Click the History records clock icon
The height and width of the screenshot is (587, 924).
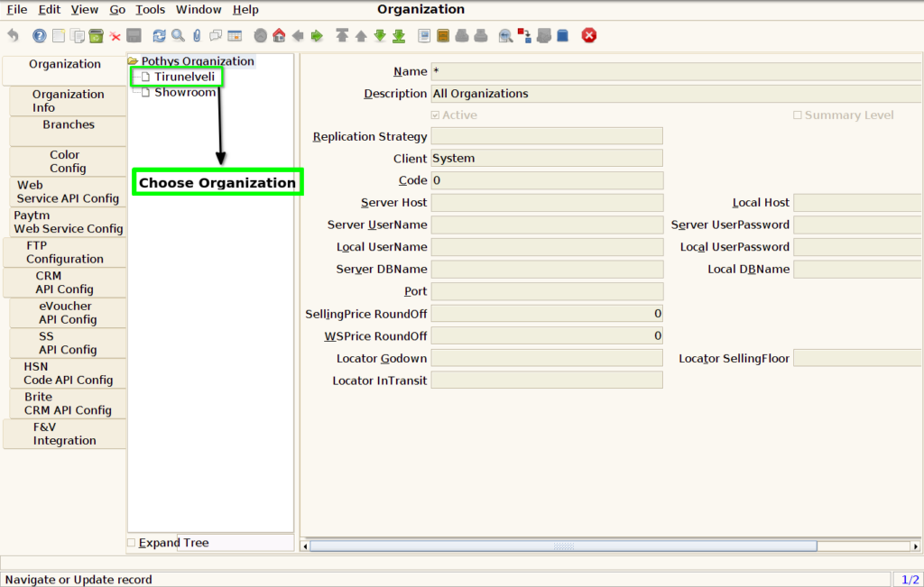coord(261,36)
